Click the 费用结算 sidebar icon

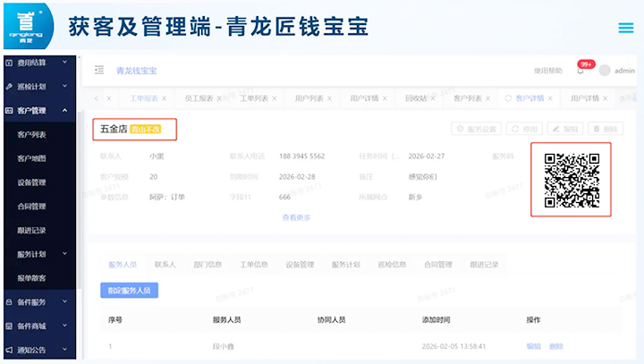(x=9, y=63)
